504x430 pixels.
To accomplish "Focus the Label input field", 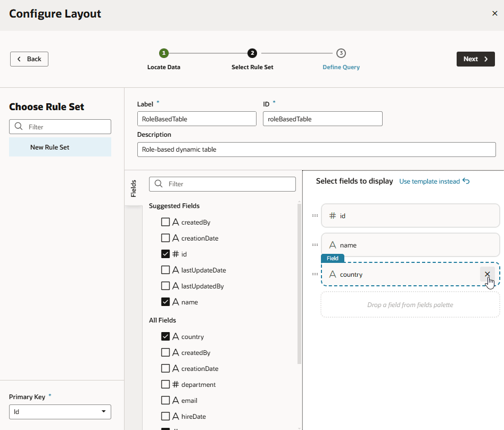I will click(x=197, y=119).
